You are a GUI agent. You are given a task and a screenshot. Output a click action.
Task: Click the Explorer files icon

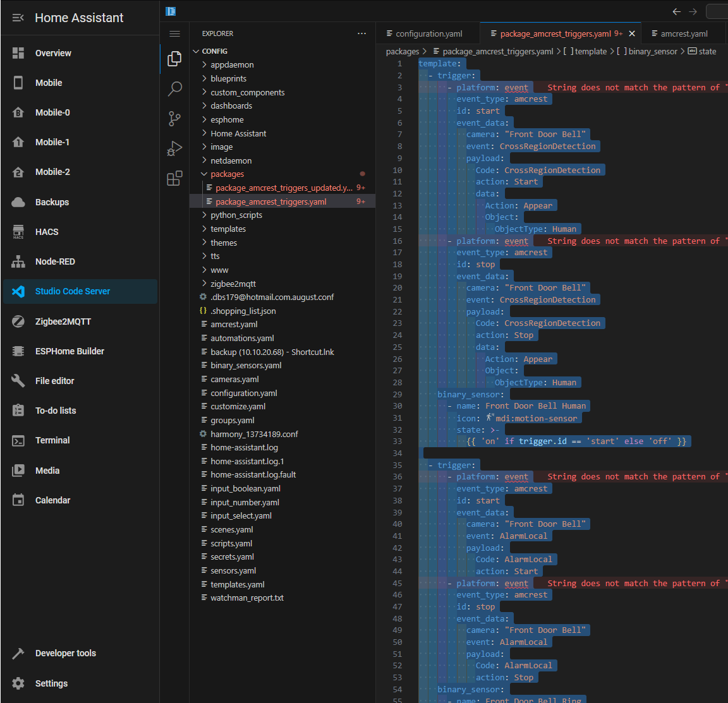tap(174, 59)
